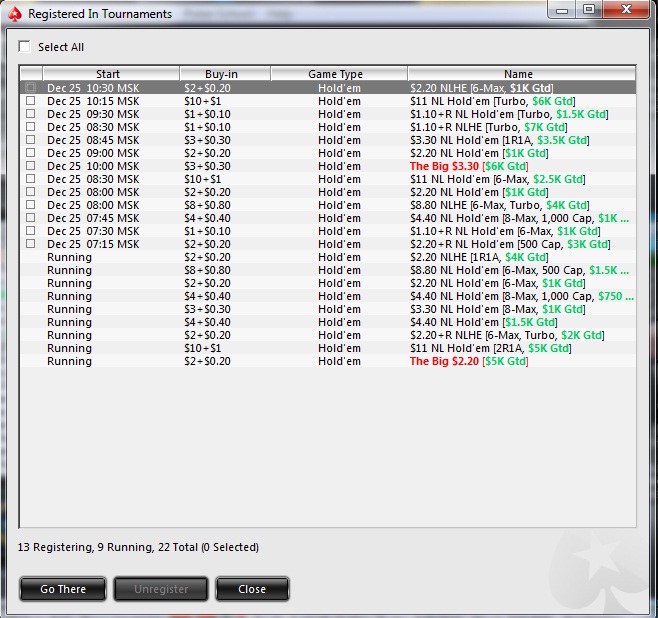The image size is (658, 618).
Task: Check the $8.80 NLHE Turbo row checkbox
Action: coord(30,204)
